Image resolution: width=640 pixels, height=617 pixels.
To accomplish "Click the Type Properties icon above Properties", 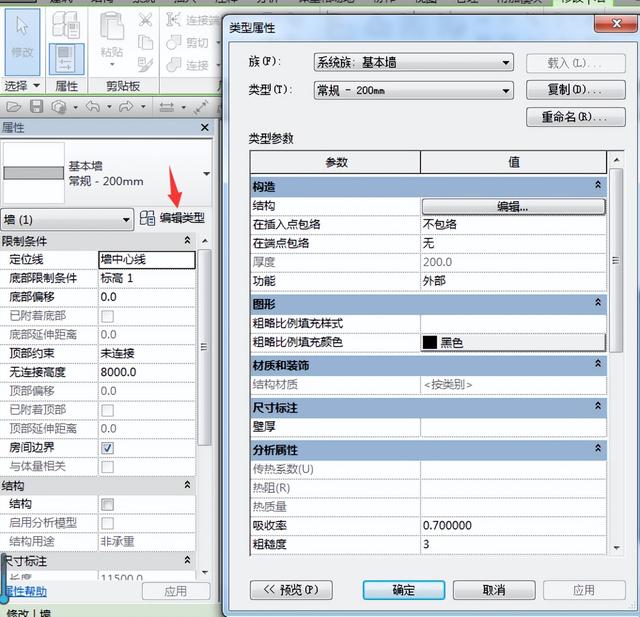I will coord(66,25).
